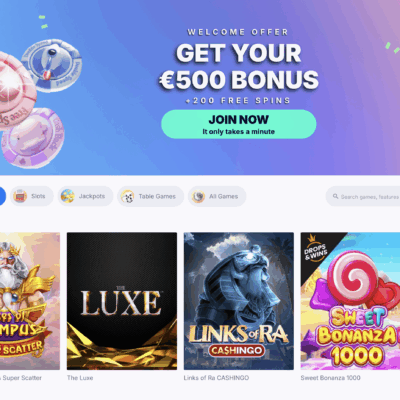Click the Drops & Wins badge
The image size is (400, 400).
315,250
